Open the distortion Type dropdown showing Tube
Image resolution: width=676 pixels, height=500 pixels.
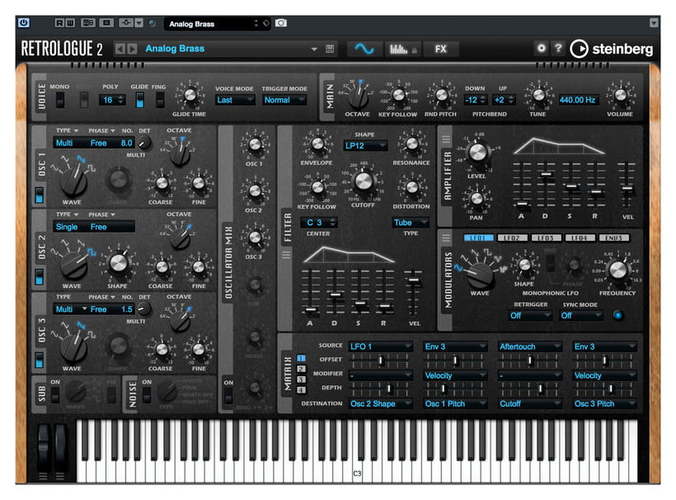(410, 222)
